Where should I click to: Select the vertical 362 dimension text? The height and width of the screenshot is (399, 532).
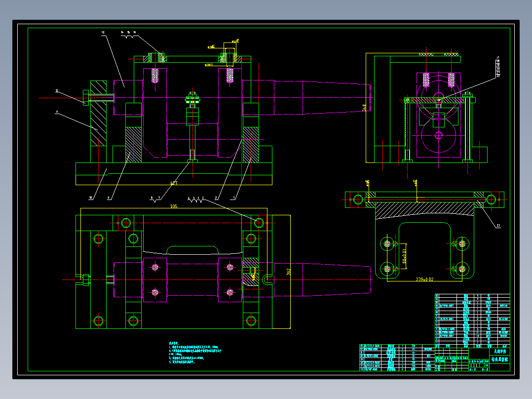pos(288,272)
